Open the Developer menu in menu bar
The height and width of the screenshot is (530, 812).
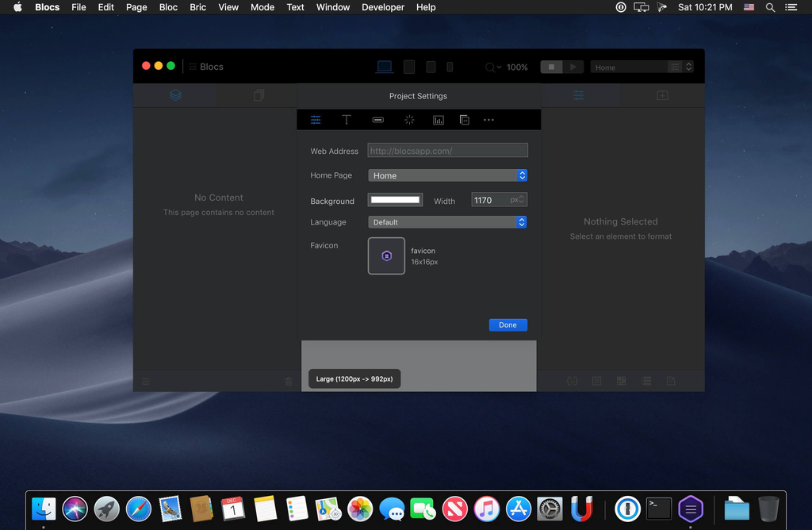coord(383,7)
